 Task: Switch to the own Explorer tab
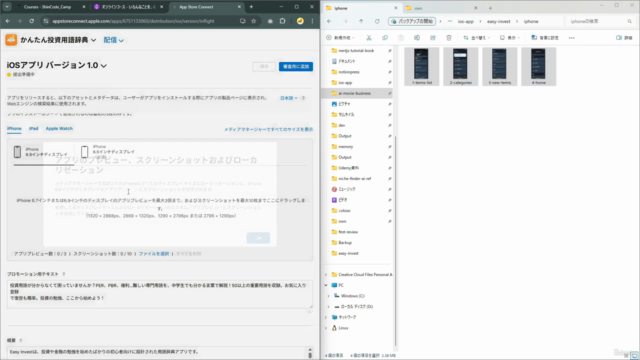[442, 8]
